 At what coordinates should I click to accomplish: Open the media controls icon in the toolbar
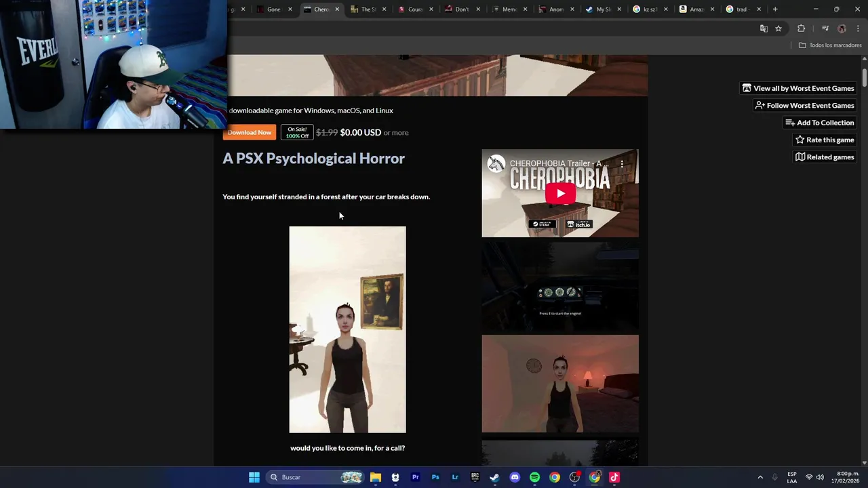pyautogui.click(x=825, y=28)
